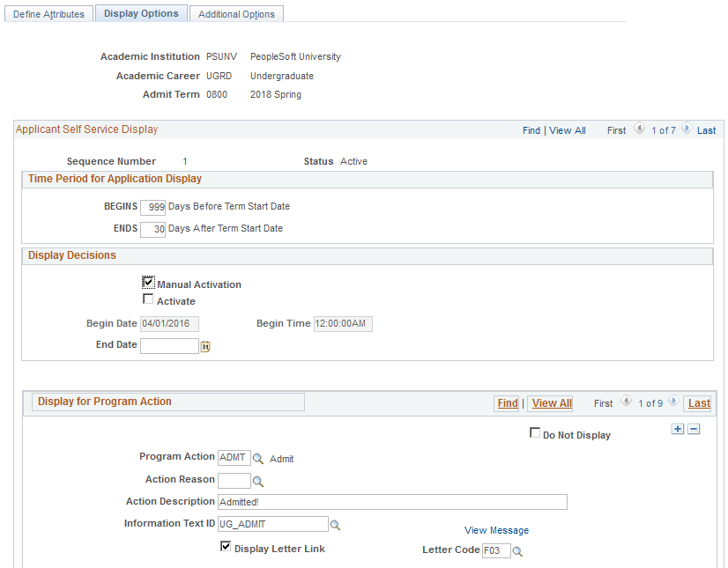
Task: Switch to the Define Attributes tab
Action: coord(48,13)
